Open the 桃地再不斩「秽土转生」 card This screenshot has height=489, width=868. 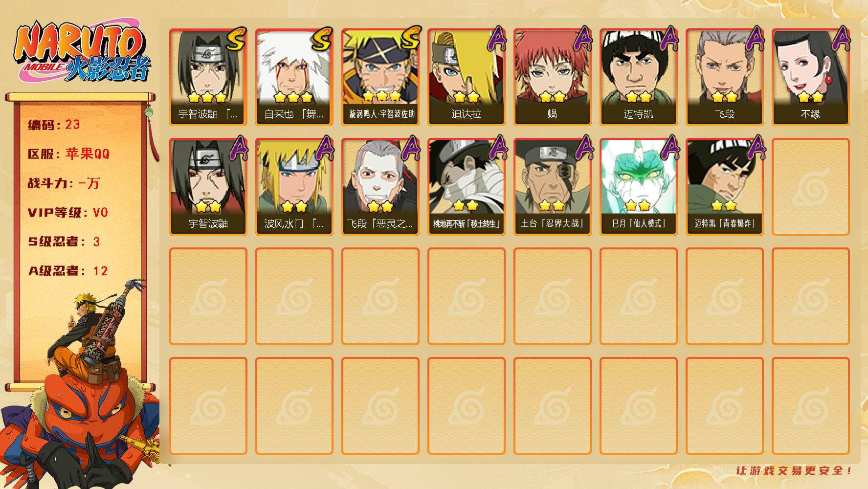[466, 187]
